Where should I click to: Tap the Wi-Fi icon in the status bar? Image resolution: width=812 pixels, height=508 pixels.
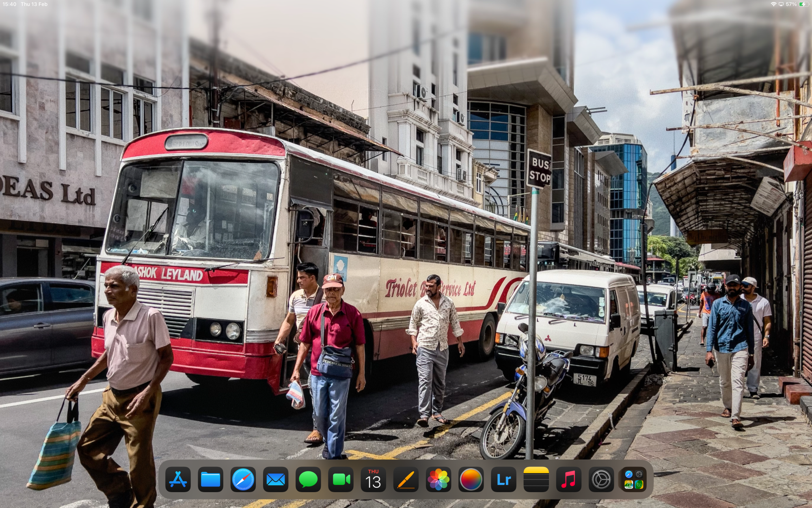[773, 4]
